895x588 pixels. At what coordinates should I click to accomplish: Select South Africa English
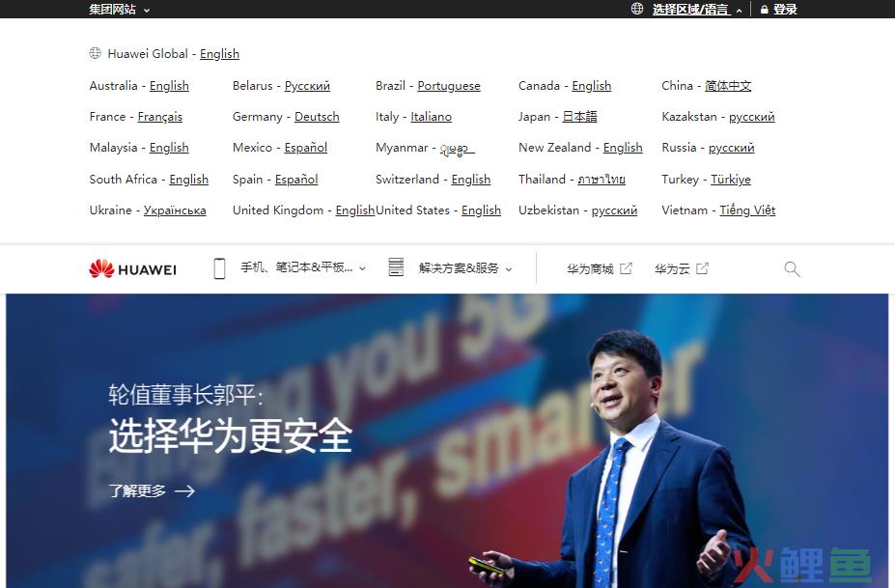pyautogui.click(x=188, y=180)
